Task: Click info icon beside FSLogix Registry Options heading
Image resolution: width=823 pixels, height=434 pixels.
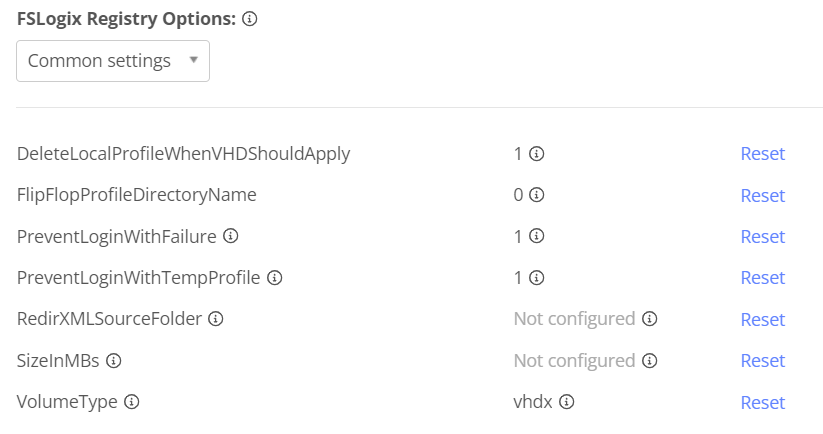Action: 250,19
